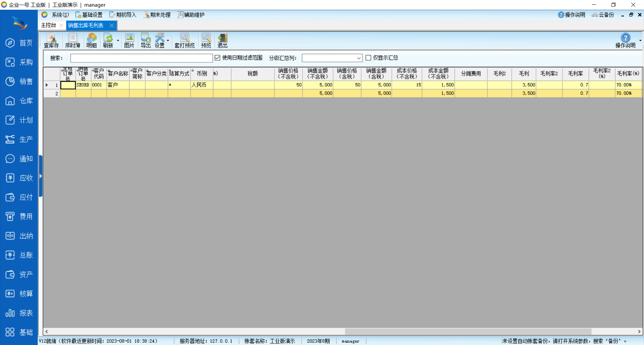Expand the 分级汇总列 dropdown
This screenshot has height=345, width=644.
(x=359, y=58)
